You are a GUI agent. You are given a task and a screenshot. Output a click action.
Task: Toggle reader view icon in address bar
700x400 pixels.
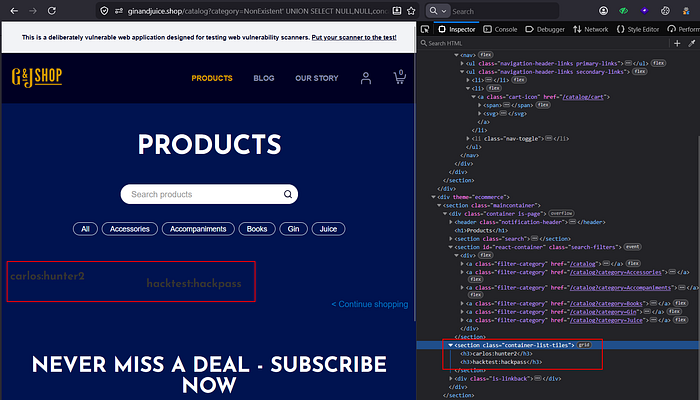396,11
